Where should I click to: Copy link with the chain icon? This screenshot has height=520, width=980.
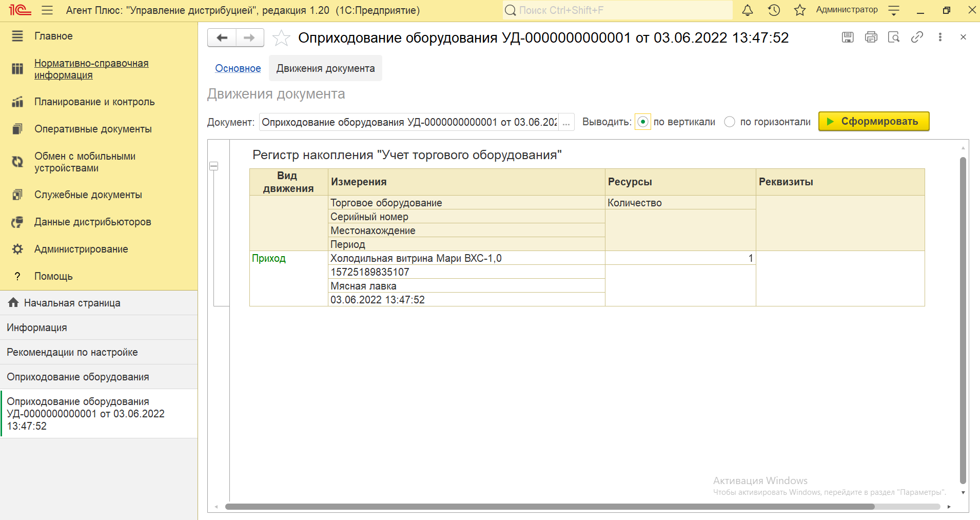917,37
